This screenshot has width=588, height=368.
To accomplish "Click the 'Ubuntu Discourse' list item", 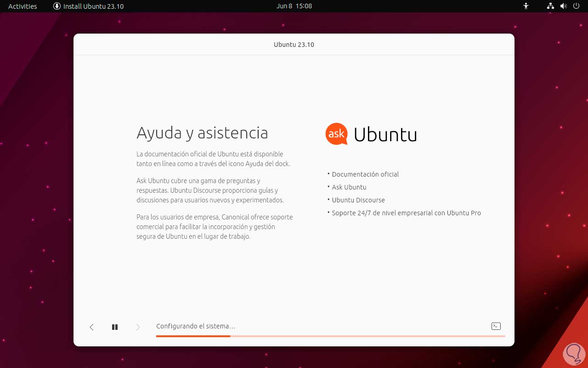I will click(358, 200).
